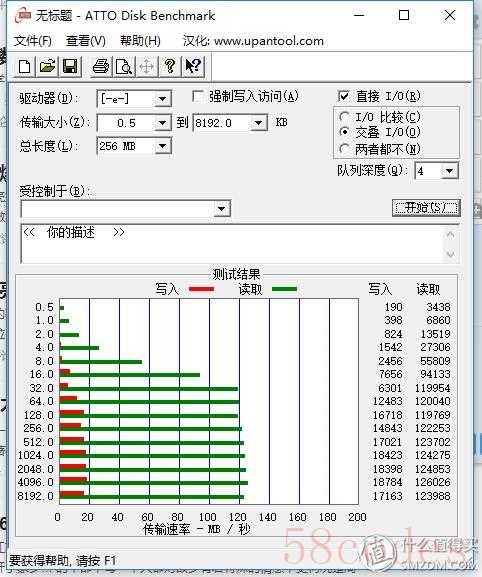
Task: Select the 两者都不 radio option
Action: click(x=344, y=149)
